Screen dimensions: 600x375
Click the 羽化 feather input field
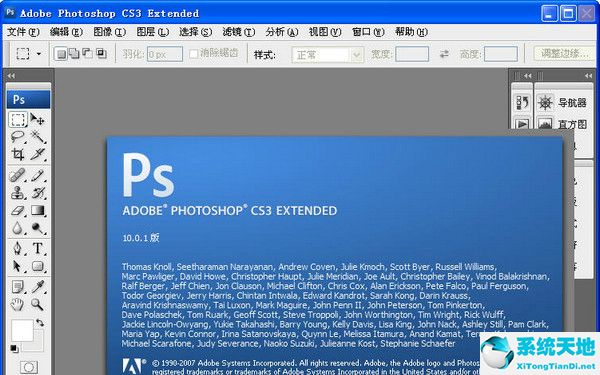pos(165,54)
